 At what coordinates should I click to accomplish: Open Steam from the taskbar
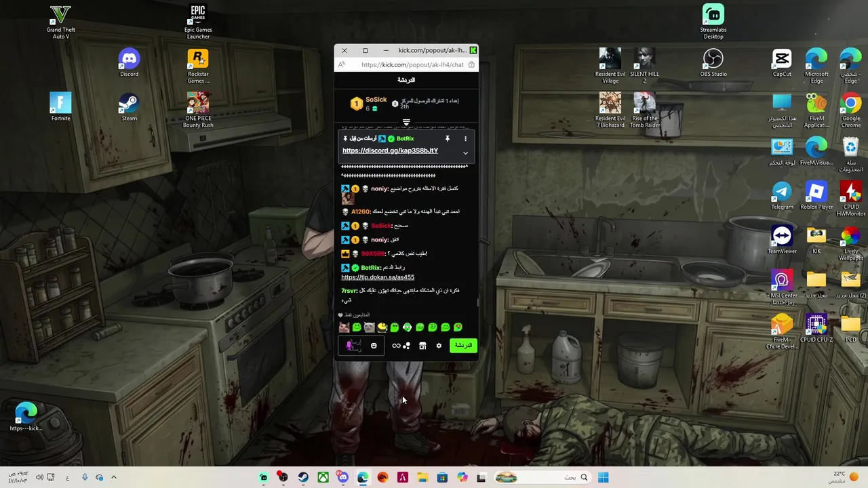(303, 477)
